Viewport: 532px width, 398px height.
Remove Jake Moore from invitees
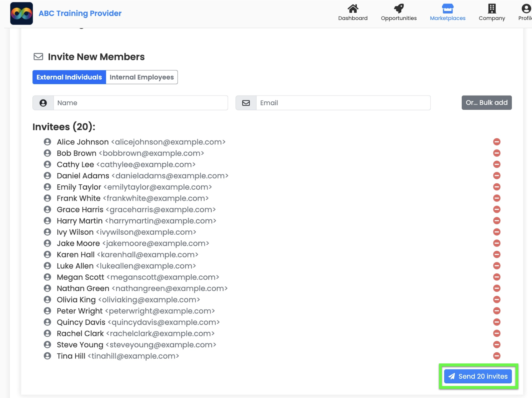(x=497, y=243)
